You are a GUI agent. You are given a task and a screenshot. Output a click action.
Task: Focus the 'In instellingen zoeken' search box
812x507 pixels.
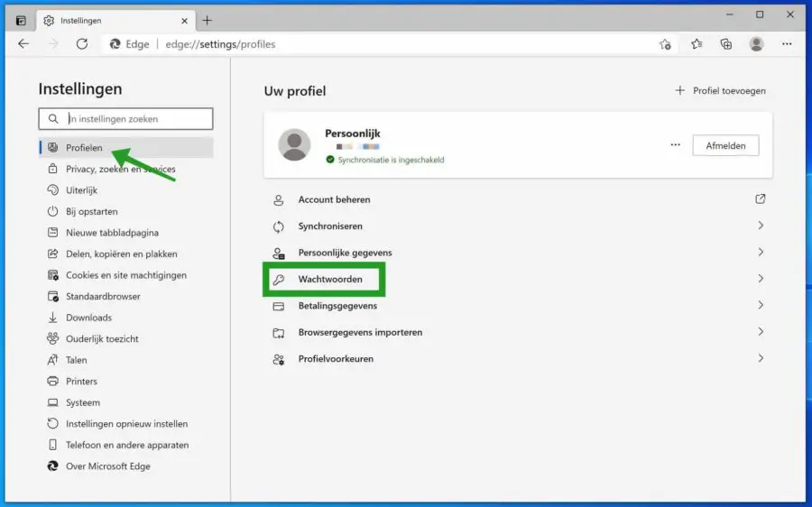tap(125, 118)
